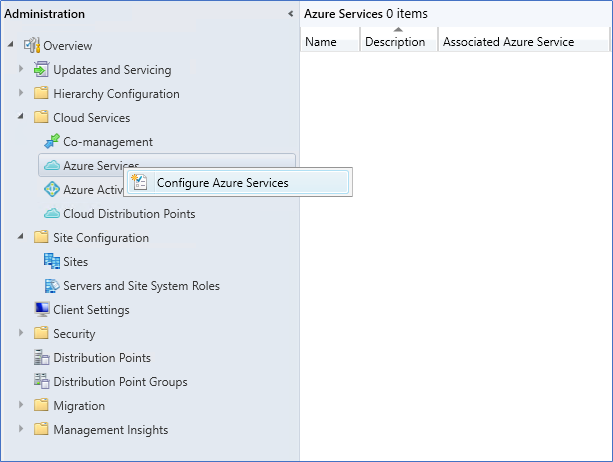The width and height of the screenshot is (613, 462).
Task: Collapse the Administration navigation pane arrow
Action: tap(290, 14)
